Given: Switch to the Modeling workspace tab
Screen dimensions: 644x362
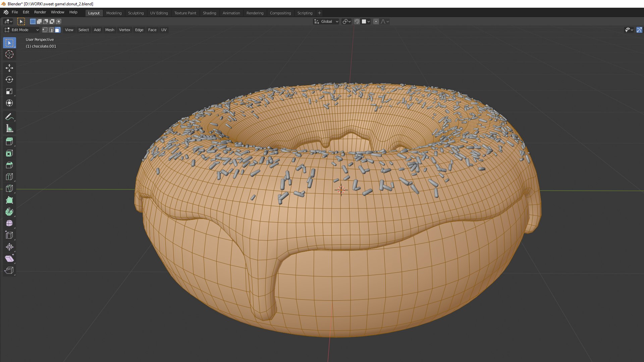Looking at the screenshot, I should pyautogui.click(x=114, y=13).
